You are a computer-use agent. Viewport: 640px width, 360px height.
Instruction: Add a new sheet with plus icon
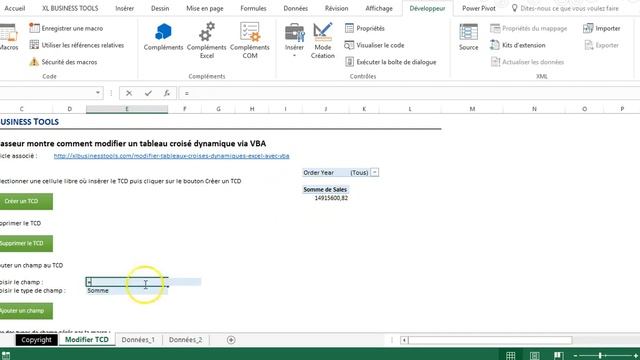231,340
